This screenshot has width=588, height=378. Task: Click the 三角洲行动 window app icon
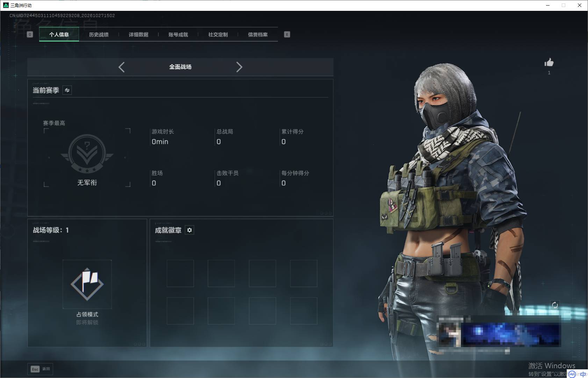(6, 5)
